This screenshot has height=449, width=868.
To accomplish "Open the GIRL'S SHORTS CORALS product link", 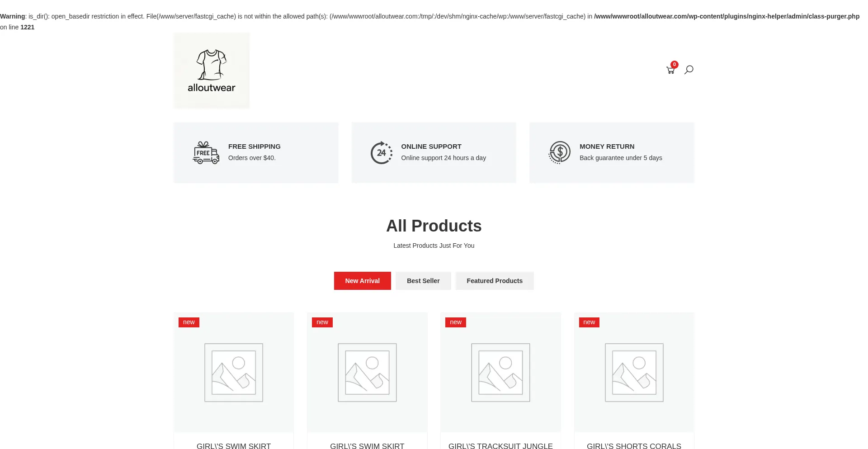I will (634, 445).
